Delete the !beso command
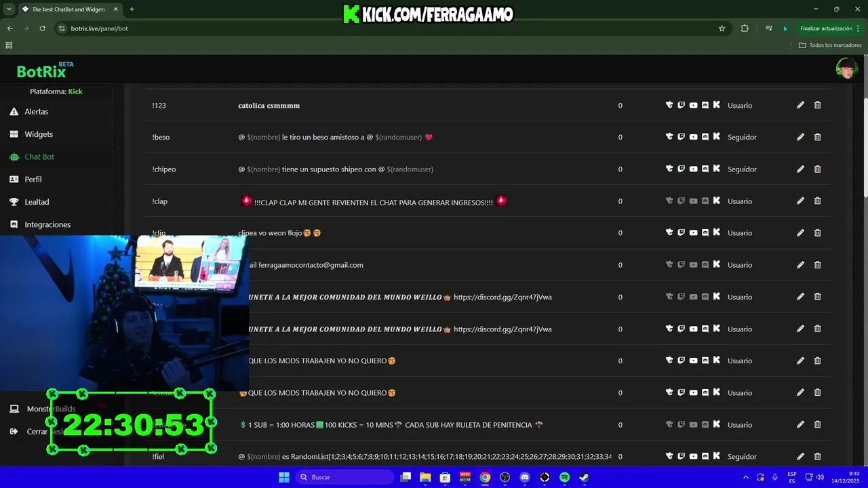 (x=817, y=137)
